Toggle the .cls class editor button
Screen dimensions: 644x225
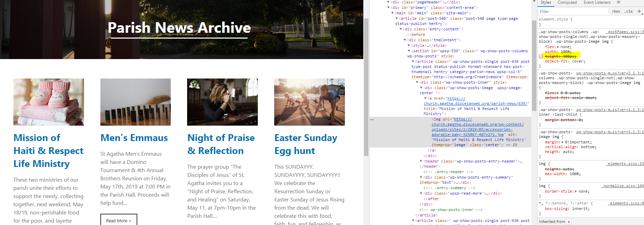[628, 11]
